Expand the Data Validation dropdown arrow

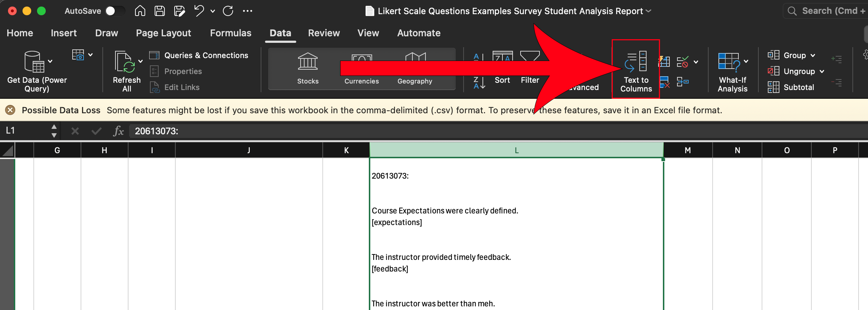pos(696,62)
